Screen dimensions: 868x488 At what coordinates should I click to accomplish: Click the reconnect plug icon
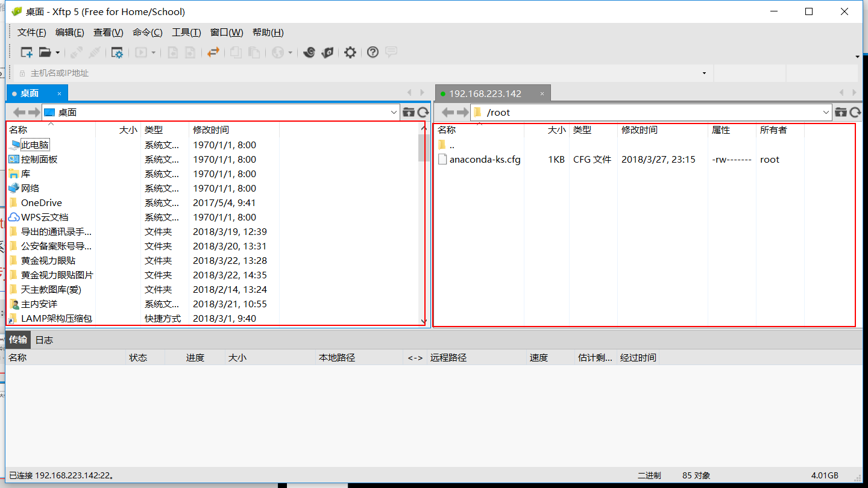pyautogui.click(x=77, y=52)
